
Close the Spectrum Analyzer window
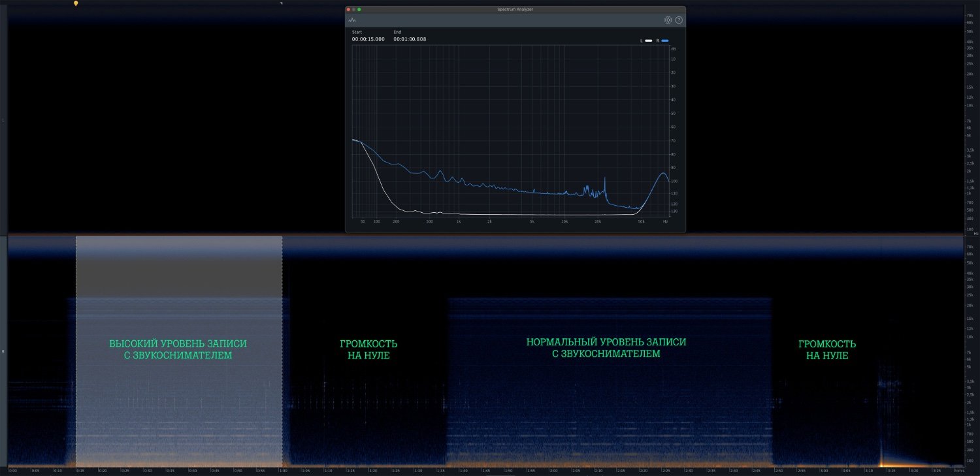(348, 9)
